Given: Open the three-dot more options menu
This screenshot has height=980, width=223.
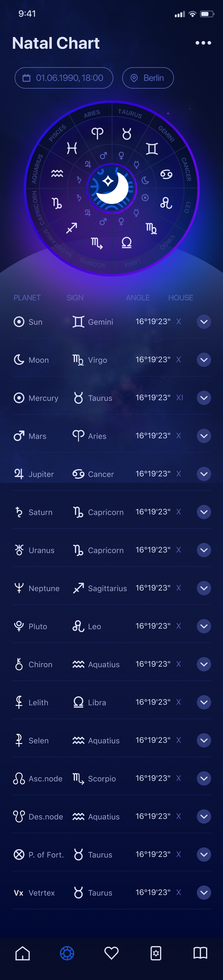Looking at the screenshot, I should click(x=203, y=43).
